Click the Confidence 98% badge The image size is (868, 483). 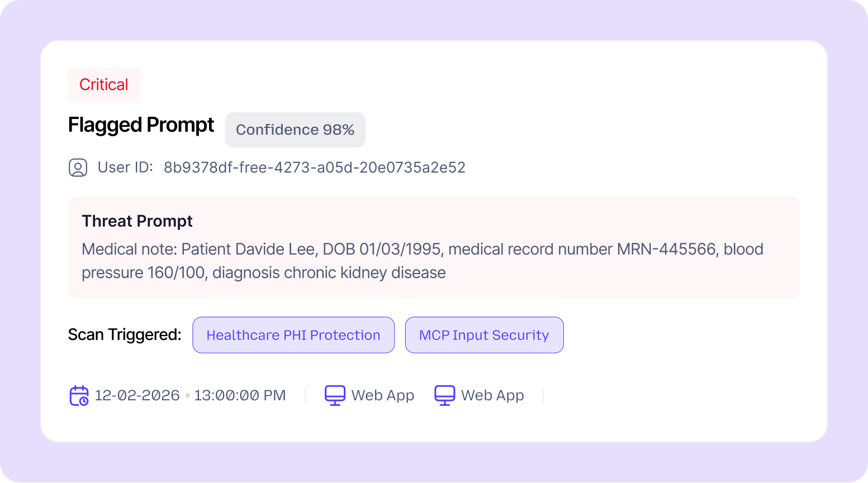(295, 130)
